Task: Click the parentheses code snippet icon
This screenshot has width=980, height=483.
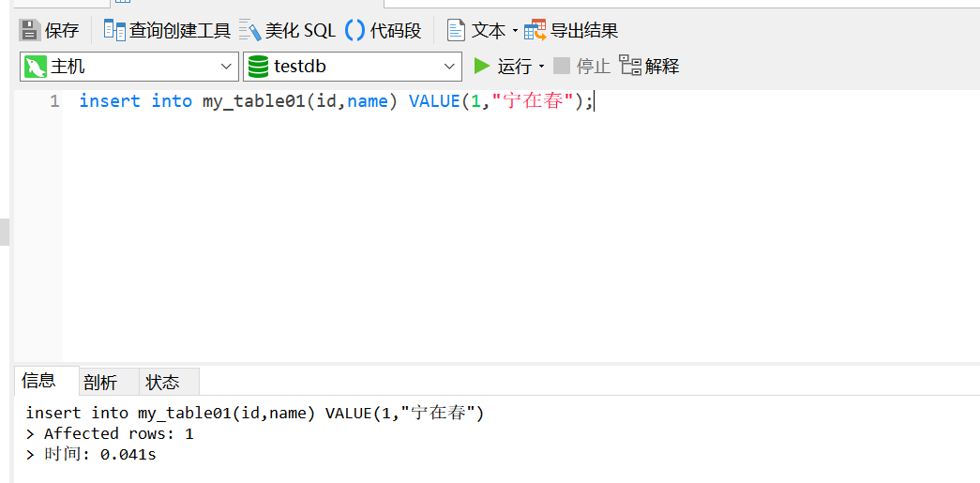Action: click(x=355, y=30)
